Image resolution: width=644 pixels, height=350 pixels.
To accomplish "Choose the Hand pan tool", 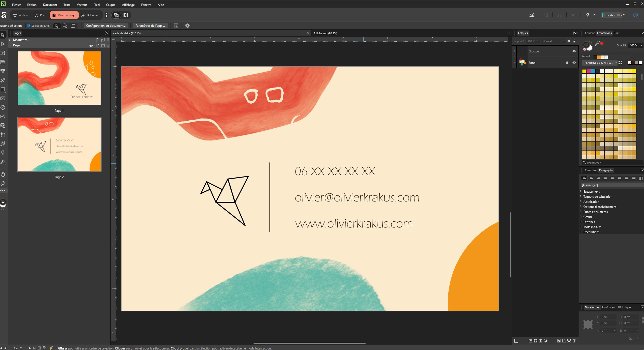I will [x=3, y=174].
